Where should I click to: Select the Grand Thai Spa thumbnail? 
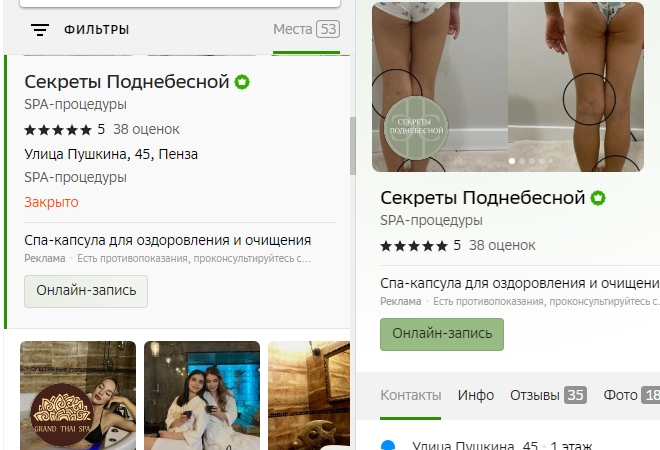click(x=77, y=395)
